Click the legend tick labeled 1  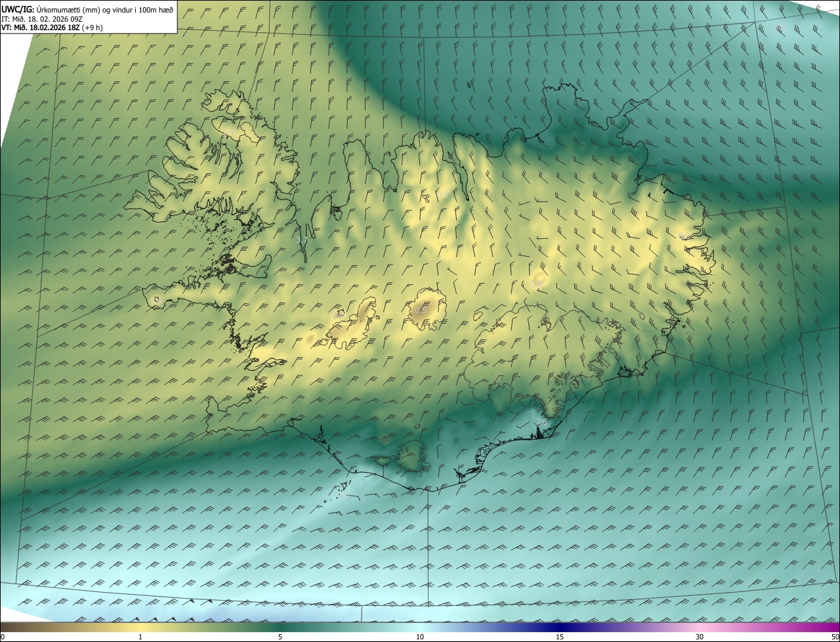(x=140, y=637)
